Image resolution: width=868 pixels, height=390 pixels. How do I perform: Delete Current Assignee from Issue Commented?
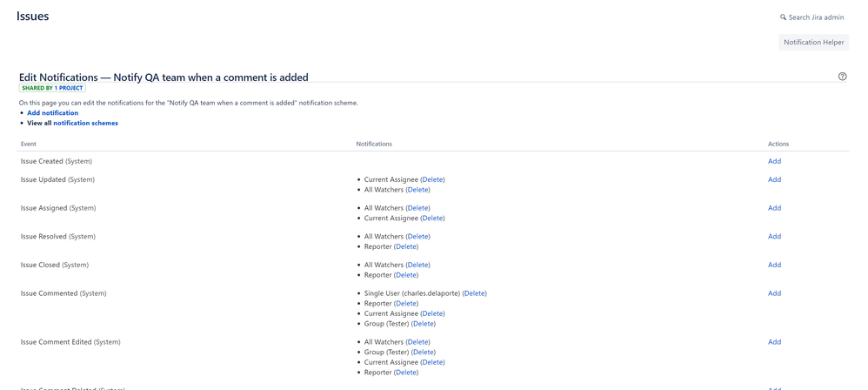pyautogui.click(x=433, y=313)
